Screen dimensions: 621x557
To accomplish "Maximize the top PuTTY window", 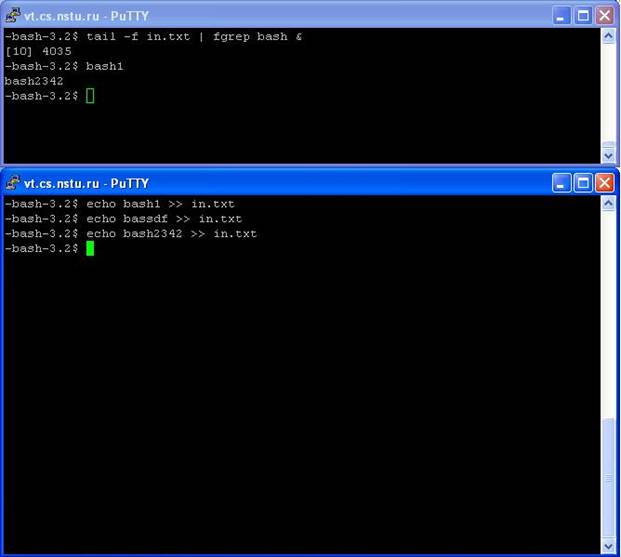I will coord(583,16).
